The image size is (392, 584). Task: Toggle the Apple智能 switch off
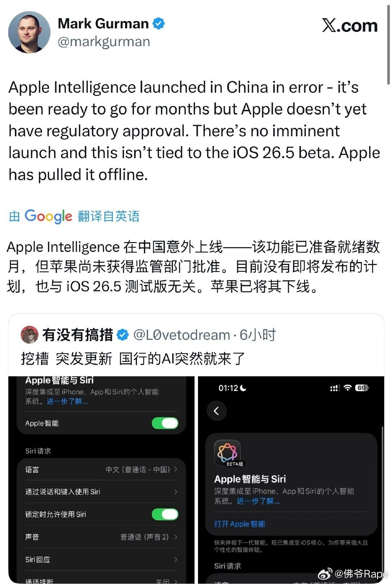coord(165,423)
